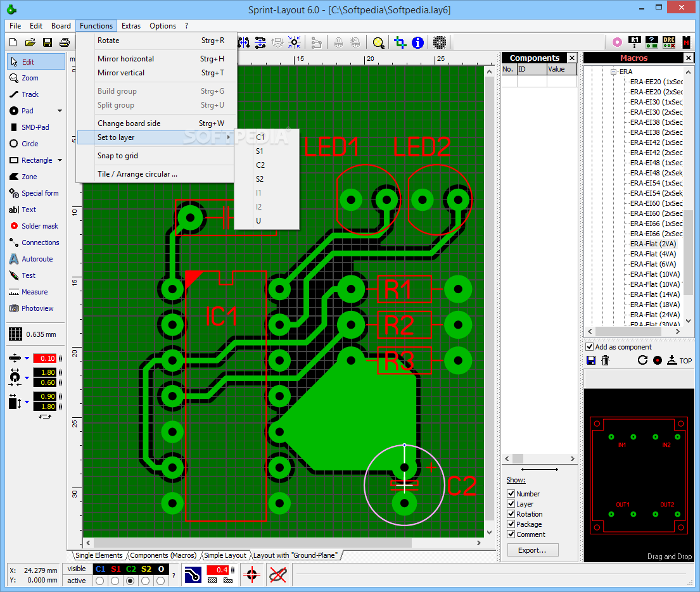This screenshot has width=700, height=592.
Task: Switch to the Single Elements tab
Action: [99, 555]
